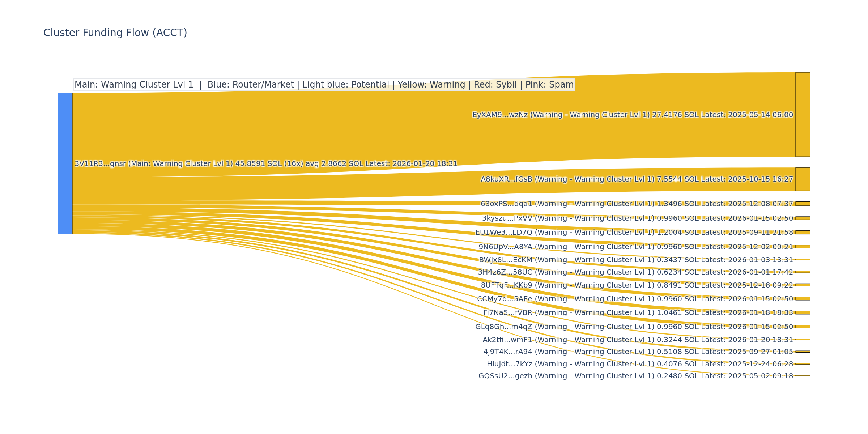The width and height of the screenshot is (868, 434).
Task: Click the color legend annotation box
Action: [x=324, y=85]
